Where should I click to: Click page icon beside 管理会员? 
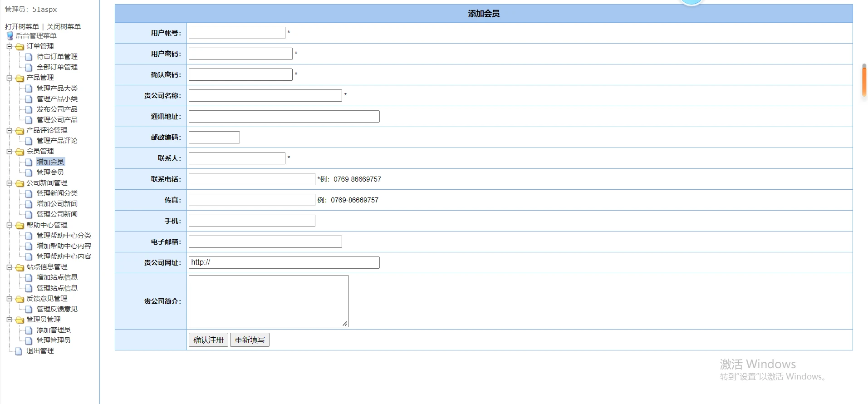pyautogui.click(x=29, y=172)
